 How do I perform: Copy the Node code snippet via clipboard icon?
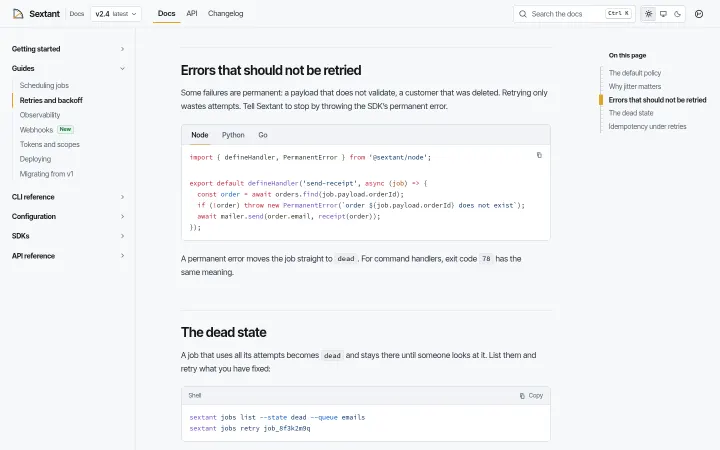pos(539,155)
